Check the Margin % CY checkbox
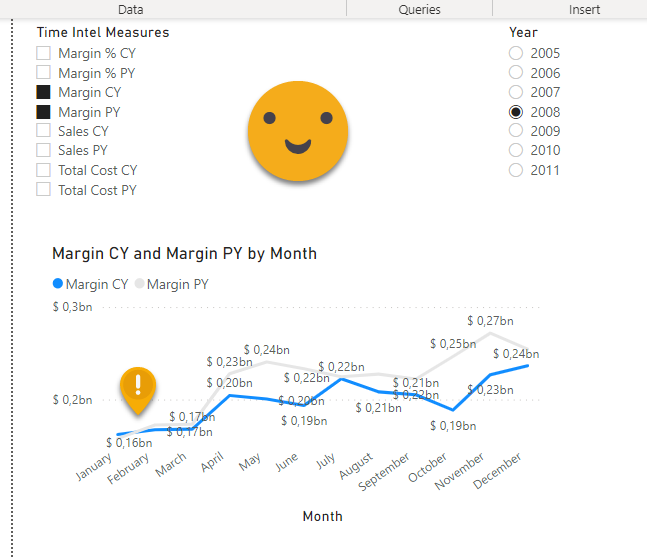Screen dimensions: 647x559 (x=44, y=53)
